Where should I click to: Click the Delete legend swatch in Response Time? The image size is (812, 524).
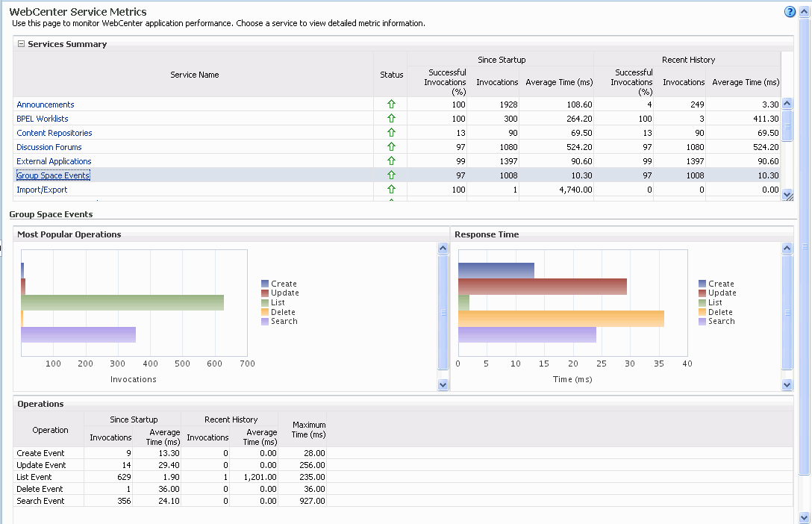[x=702, y=312]
